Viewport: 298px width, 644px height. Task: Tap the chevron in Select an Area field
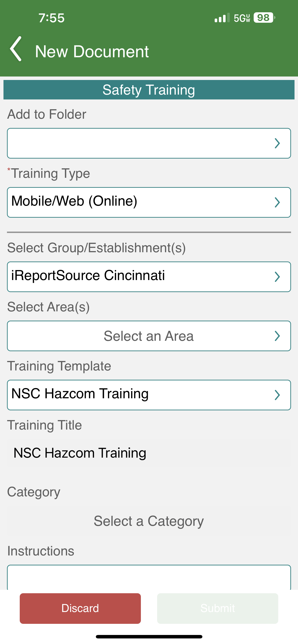tap(277, 336)
